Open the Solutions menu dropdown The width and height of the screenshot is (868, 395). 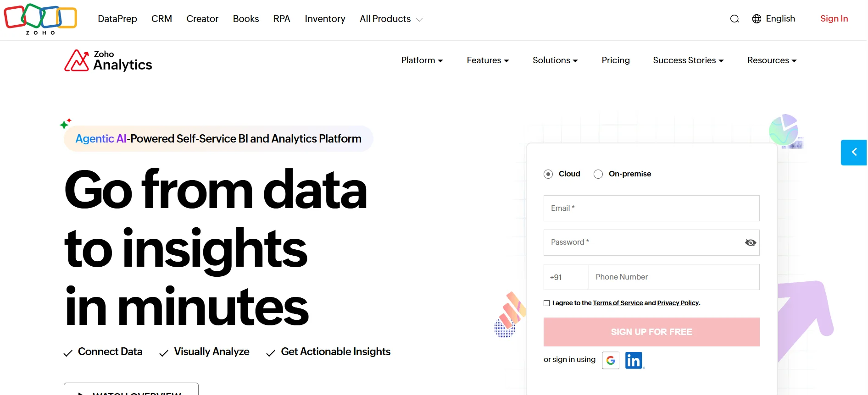pyautogui.click(x=555, y=60)
